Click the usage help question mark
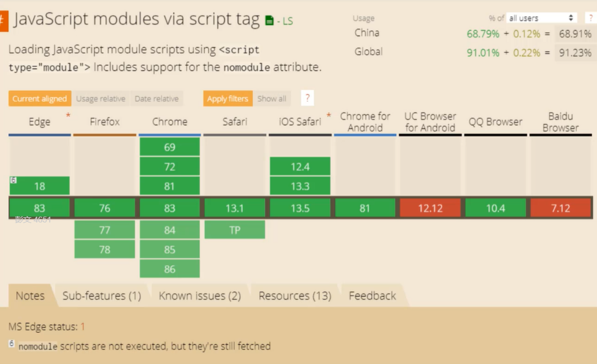The width and height of the screenshot is (597, 364). coord(591,18)
